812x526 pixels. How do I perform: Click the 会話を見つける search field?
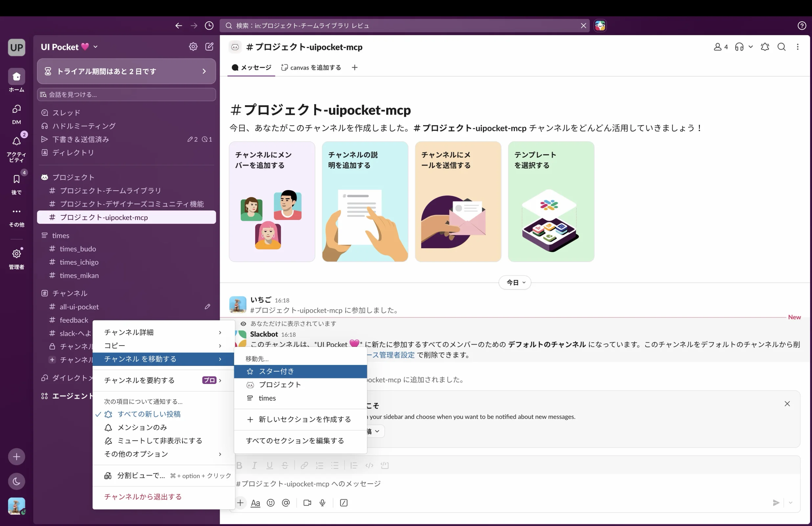coord(126,95)
